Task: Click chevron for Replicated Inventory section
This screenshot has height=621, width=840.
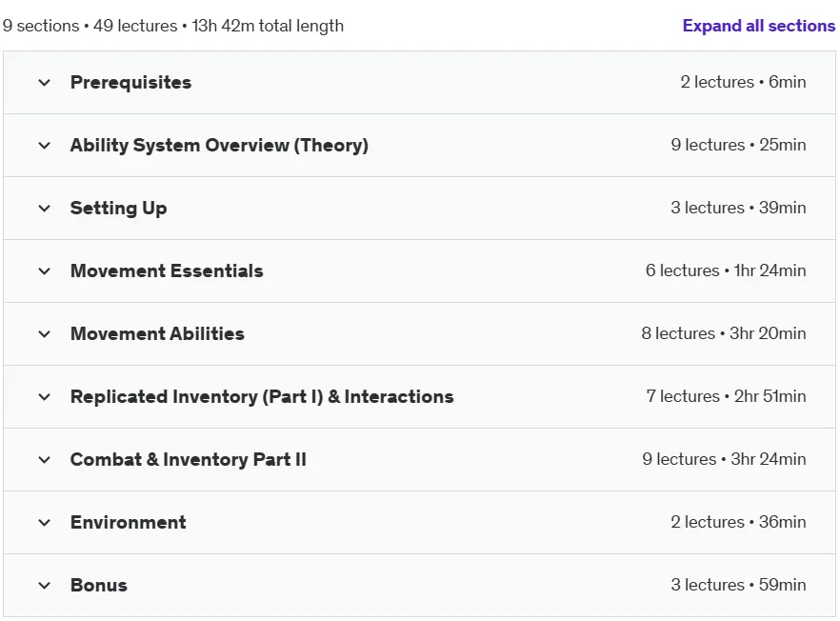Action: pos(45,396)
